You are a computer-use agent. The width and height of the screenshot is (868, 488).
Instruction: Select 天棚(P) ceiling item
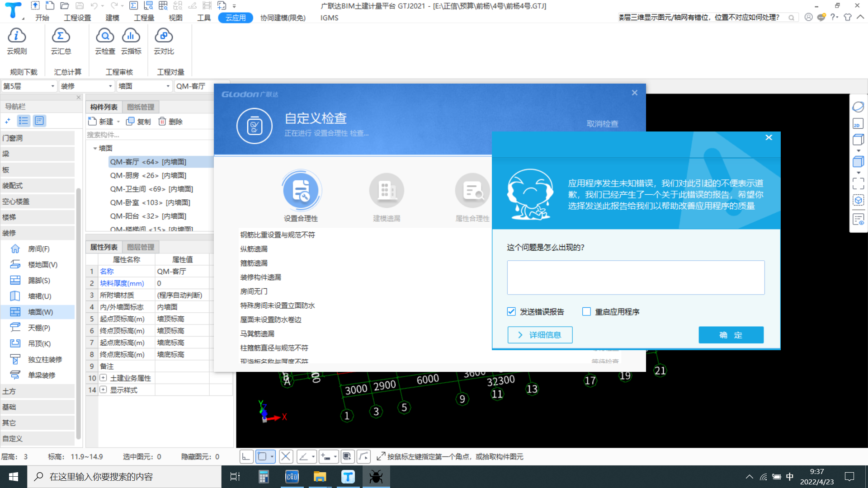[x=38, y=328]
